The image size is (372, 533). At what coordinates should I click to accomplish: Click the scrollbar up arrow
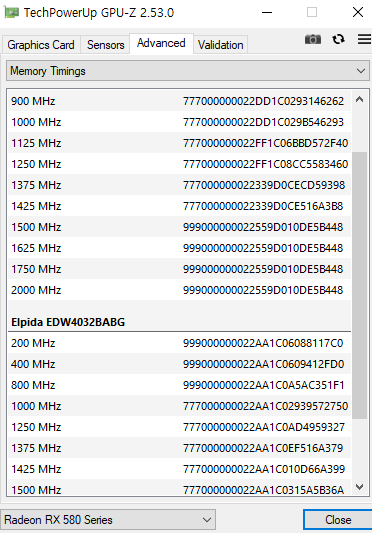(x=359, y=100)
